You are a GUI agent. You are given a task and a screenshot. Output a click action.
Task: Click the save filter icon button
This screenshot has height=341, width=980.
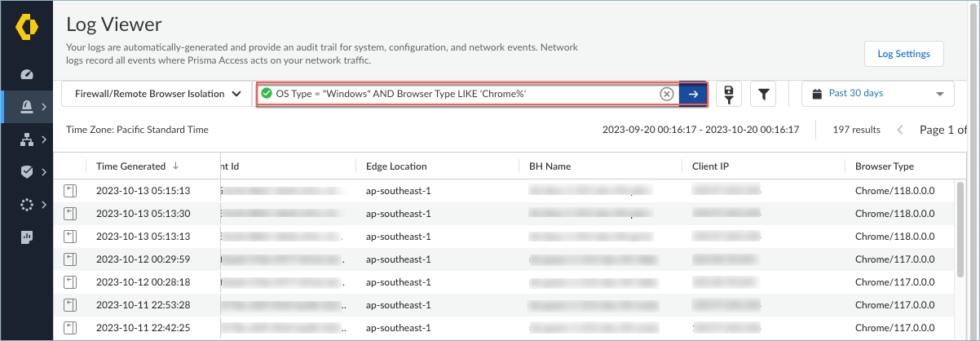[727, 94]
